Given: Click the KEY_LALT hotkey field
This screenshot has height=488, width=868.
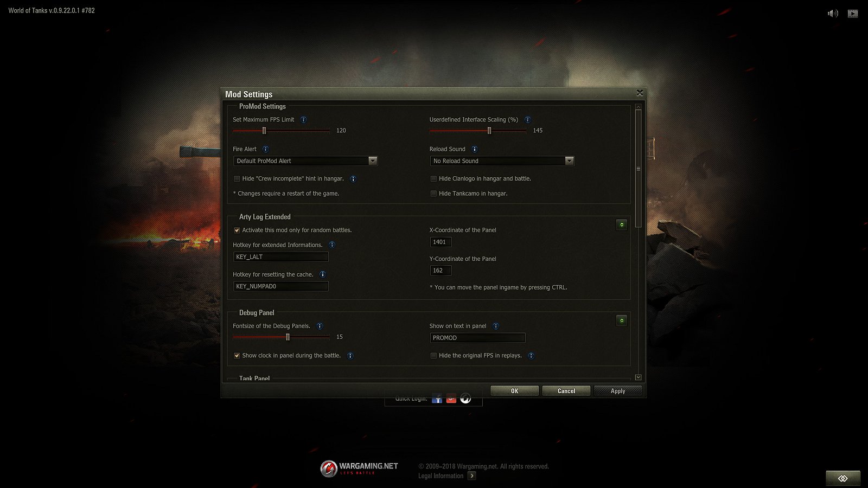Looking at the screenshot, I should tap(281, 257).
